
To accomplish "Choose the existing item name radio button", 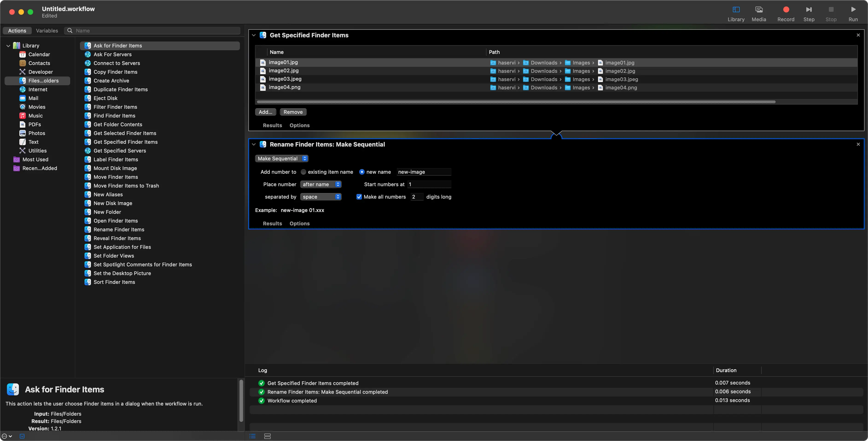I will (x=303, y=172).
